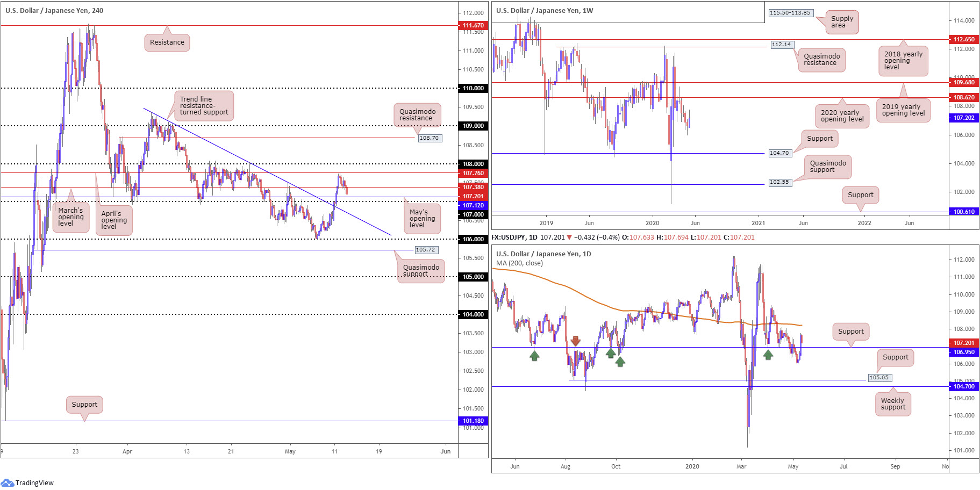This screenshot has height=490, width=980.
Task: Click the 106.000 price tag on 240 chart
Action: 473,239
